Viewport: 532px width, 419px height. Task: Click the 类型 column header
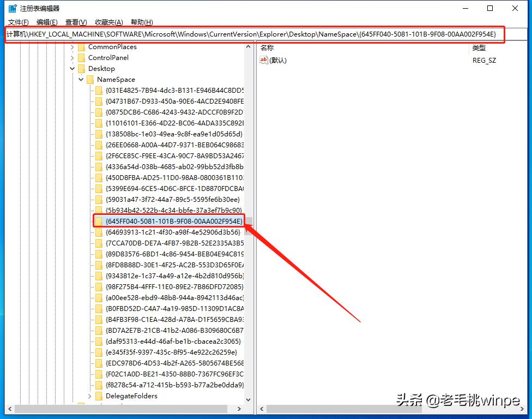(x=479, y=48)
